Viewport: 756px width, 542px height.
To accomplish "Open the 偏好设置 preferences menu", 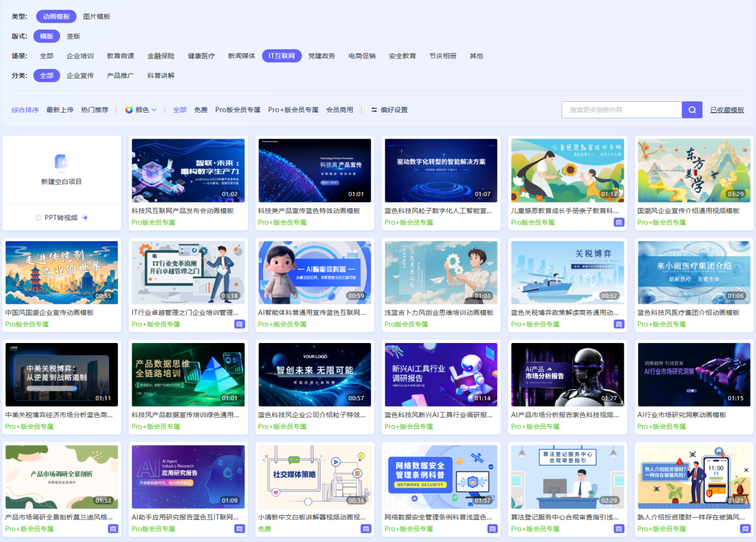I will (394, 110).
